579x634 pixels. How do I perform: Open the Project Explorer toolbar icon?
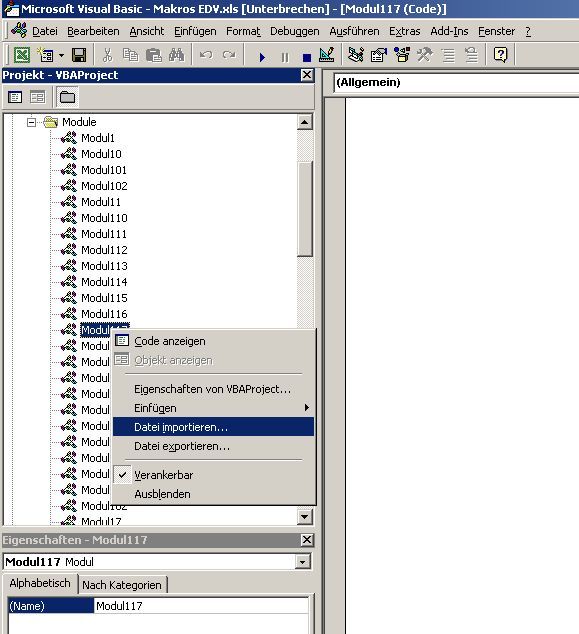[355, 55]
